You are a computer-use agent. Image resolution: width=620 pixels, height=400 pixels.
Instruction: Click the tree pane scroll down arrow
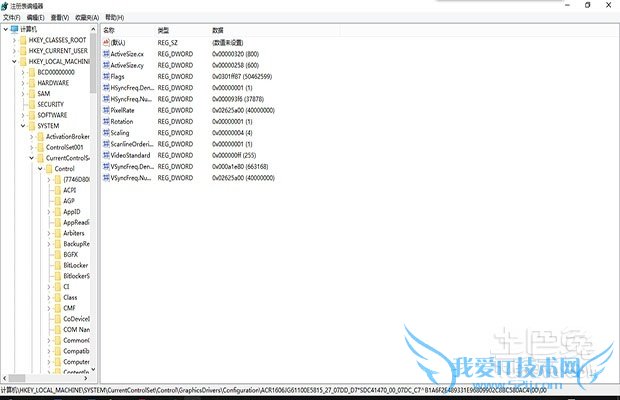(x=93, y=370)
